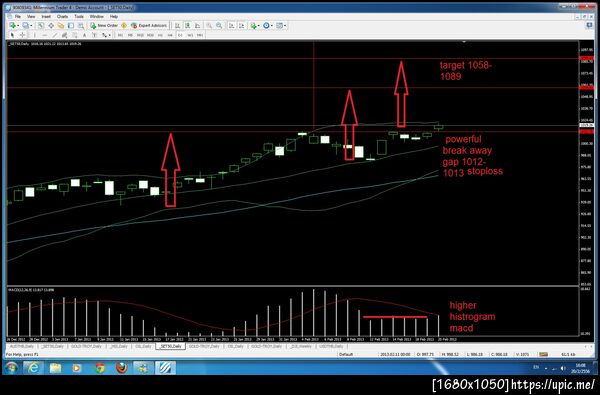The height and width of the screenshot is (395, 600).
Task: Click the Default profile in status bar
Action: (x=346, y=354)
